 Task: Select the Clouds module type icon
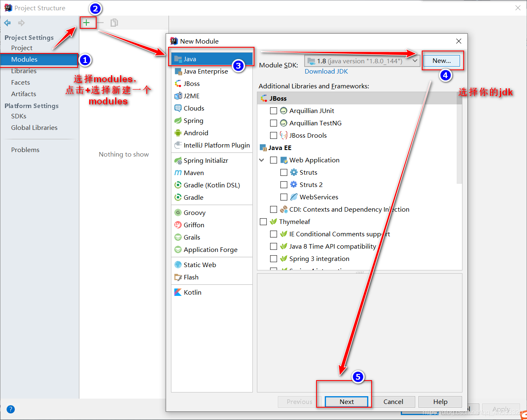pos(178,108)
